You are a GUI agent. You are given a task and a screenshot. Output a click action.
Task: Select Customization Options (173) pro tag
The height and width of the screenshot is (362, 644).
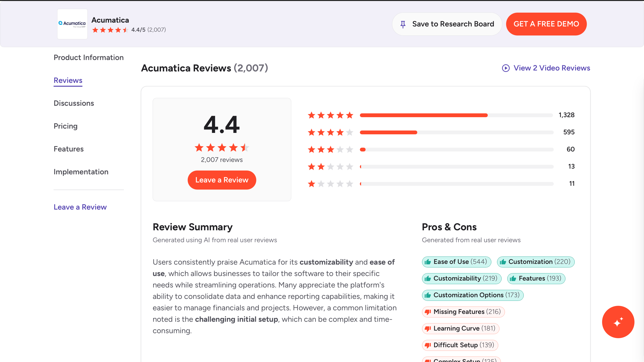pyautogui.click(x=473, y=295)
